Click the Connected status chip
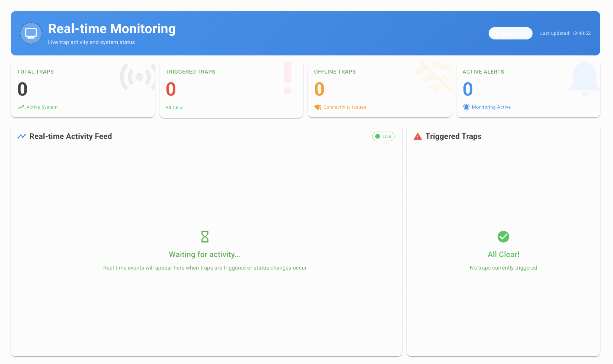Screen dimensions: 613x364 point(510,33)
